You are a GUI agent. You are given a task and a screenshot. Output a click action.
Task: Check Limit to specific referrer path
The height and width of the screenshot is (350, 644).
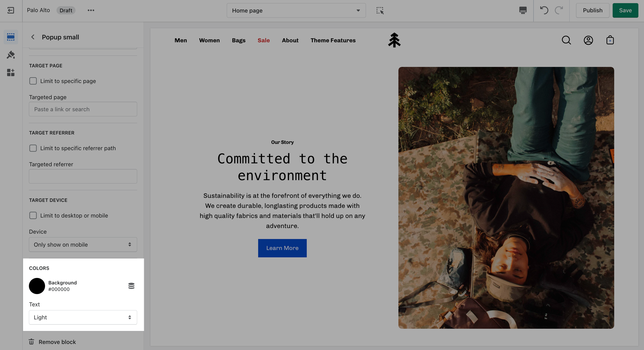[33, 148]
